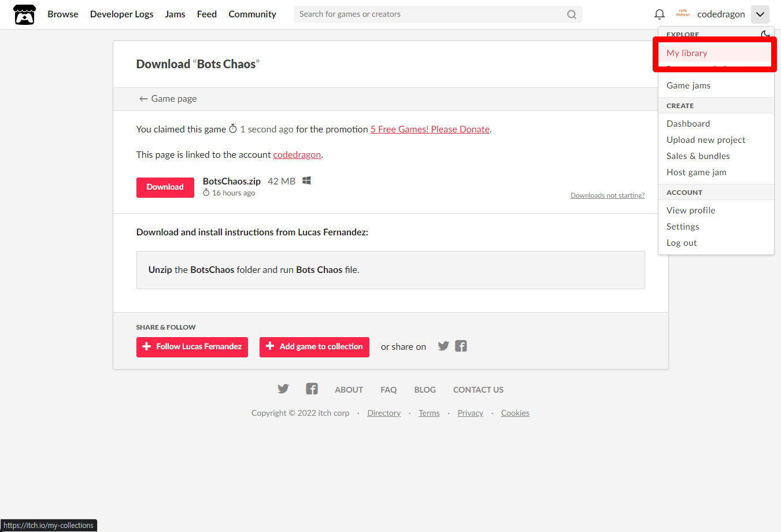Go back to Game page
Screen dimensions: 781x532
tap(168, 99)
